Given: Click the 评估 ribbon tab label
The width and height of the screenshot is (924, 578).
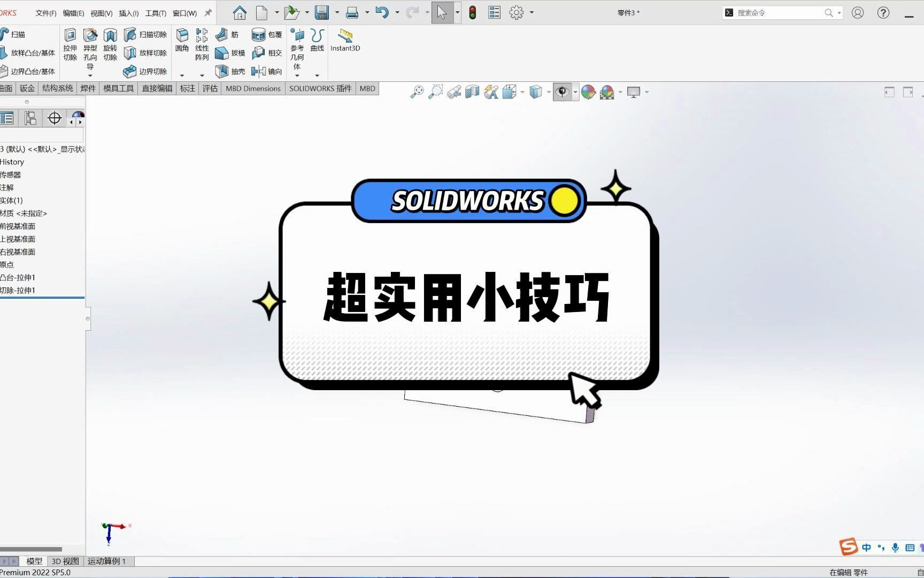Looking at the screenshot, I should 210,88.
